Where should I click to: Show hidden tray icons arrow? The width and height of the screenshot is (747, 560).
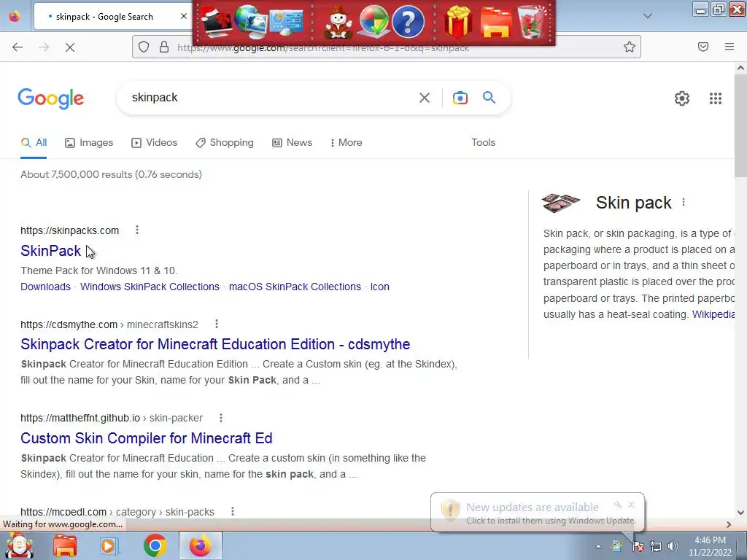tap(598, 546)
